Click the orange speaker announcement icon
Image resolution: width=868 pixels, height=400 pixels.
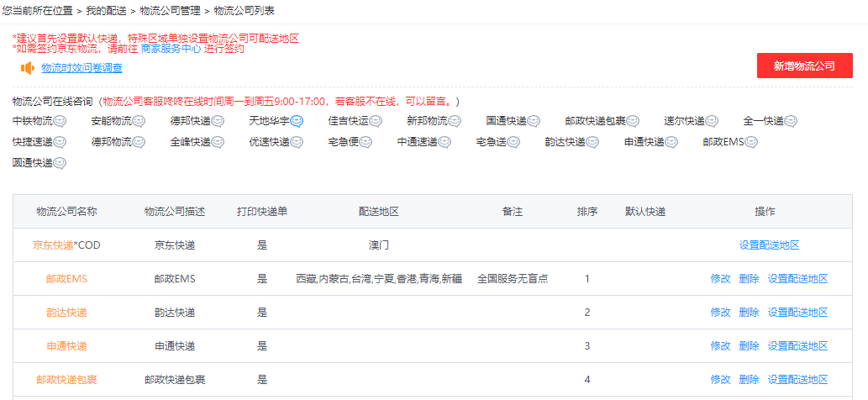28,68
